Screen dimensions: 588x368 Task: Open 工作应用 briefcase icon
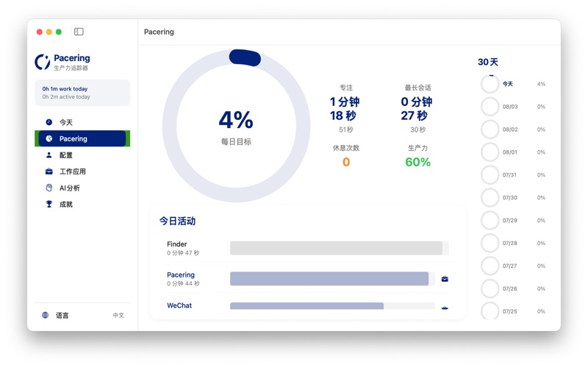coord(49,171)
